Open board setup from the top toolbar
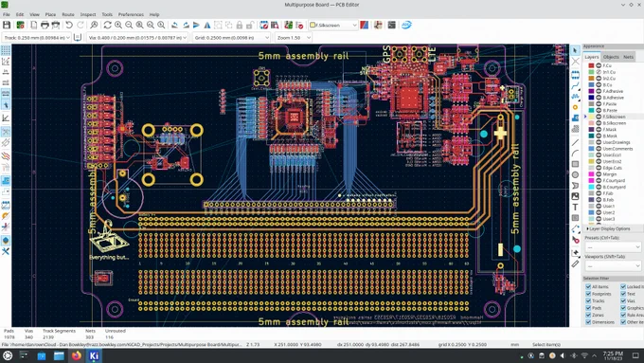Screen dimensions: 644x363 20,25
